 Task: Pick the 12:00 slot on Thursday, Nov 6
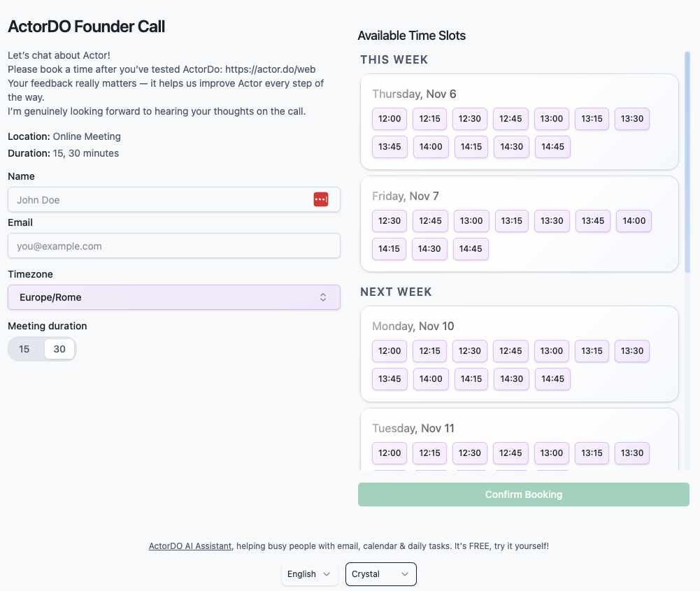coord(390,119)
